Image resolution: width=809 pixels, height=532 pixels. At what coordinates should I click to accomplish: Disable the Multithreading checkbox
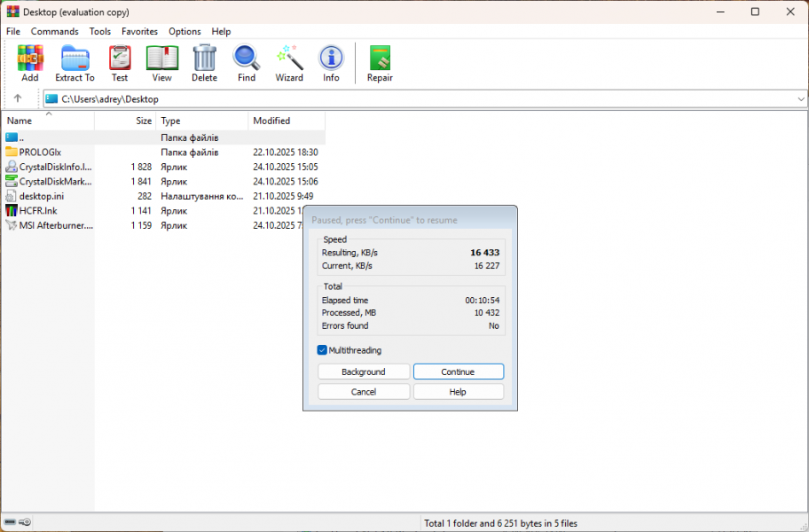point(322,350)
